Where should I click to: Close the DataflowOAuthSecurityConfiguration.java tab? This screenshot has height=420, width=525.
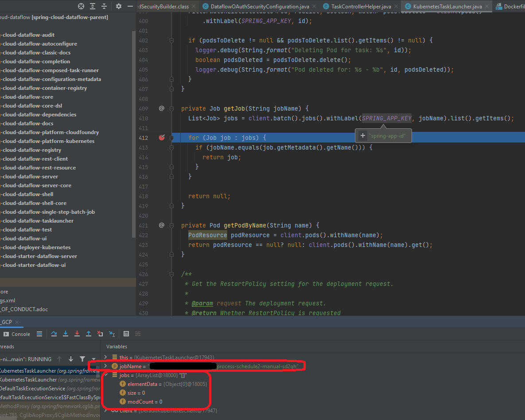[x=314, y=6]
